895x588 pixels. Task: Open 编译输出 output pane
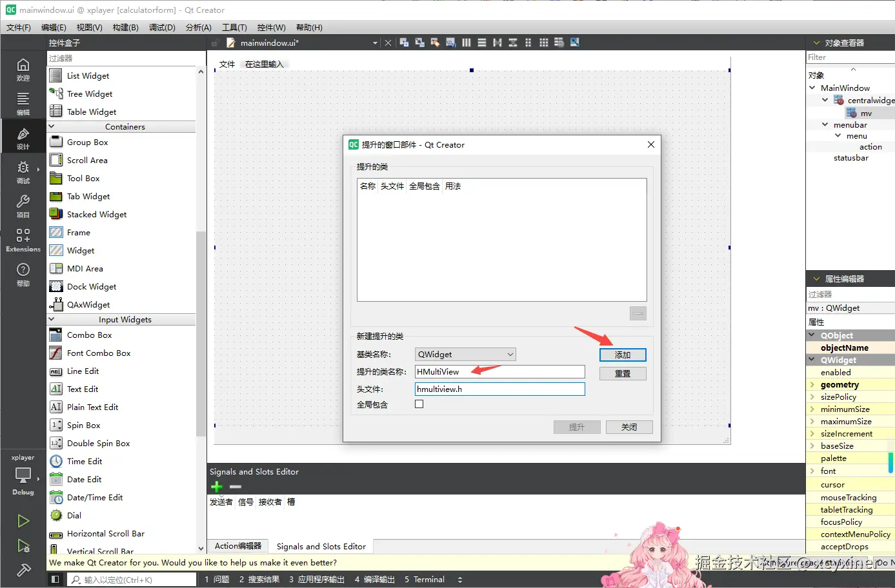(375, 580)
